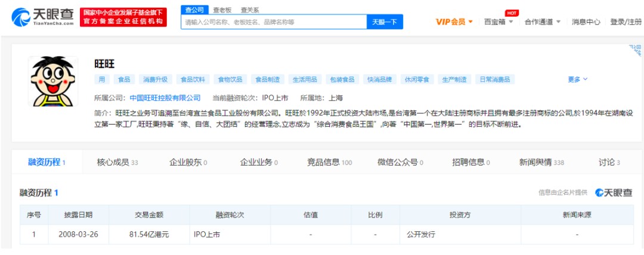
Task: Click the 天眼一下 search button
Action: 385,22
